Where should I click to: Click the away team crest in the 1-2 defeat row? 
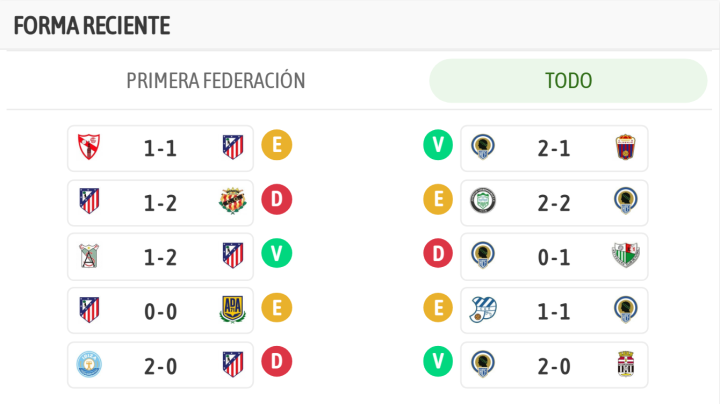click(232, 202)
